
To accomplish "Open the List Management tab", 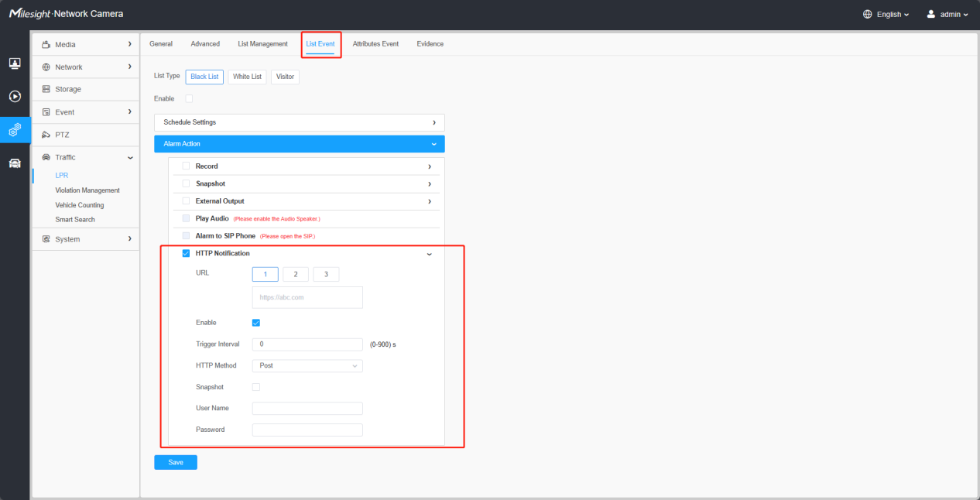I will click(x=263, y=44).
